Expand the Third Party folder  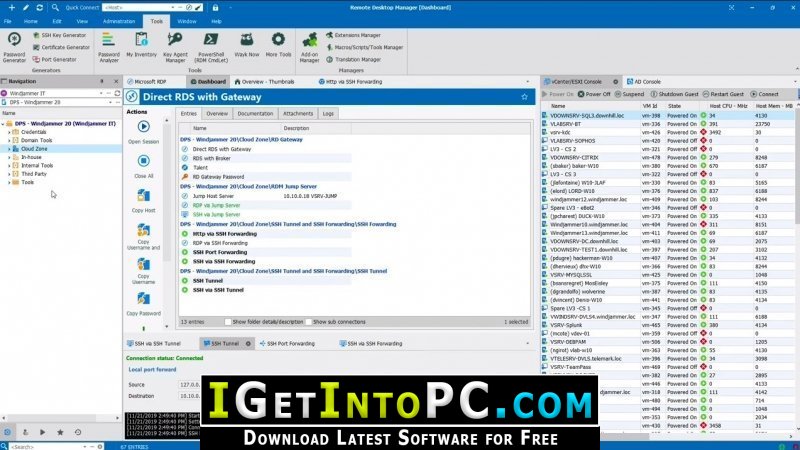tap(9, 174)
